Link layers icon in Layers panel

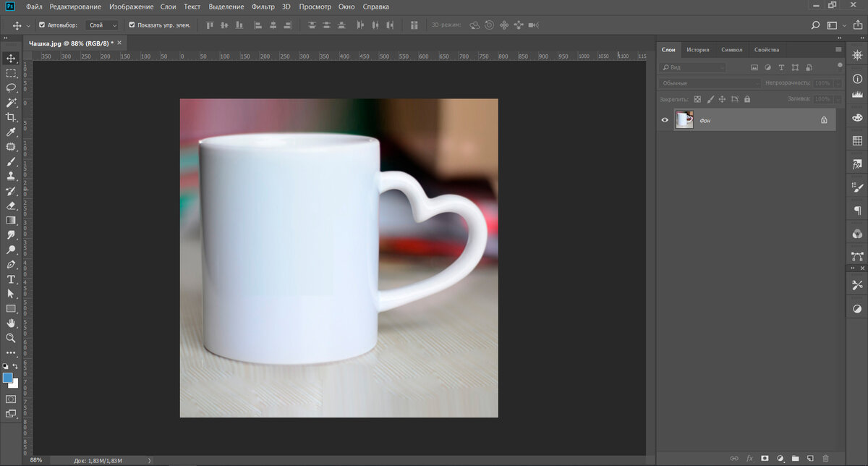(734, 458)
